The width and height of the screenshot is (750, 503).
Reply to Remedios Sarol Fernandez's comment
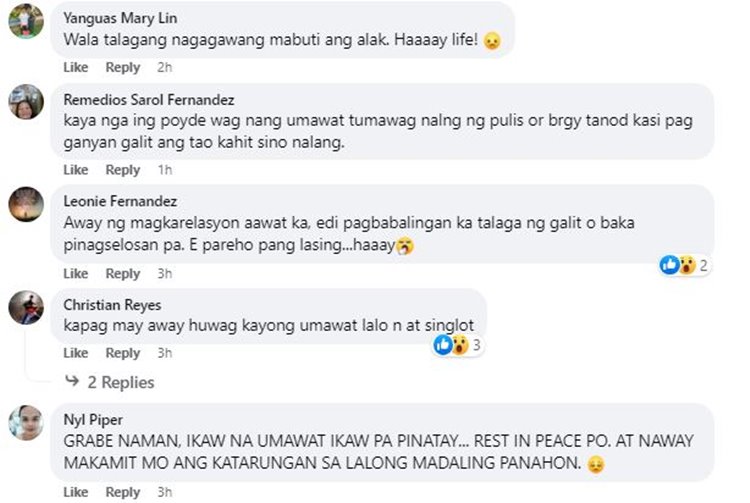coord(123,170)
